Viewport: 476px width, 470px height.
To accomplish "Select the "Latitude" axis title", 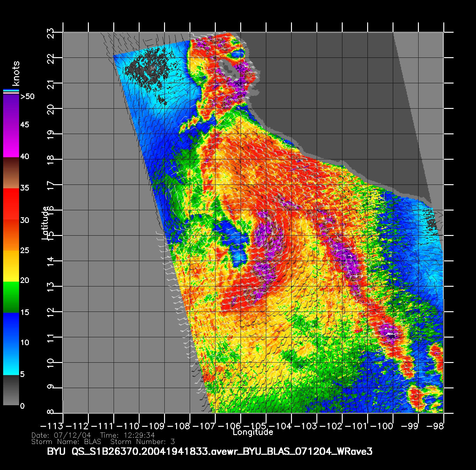I will tap(45, 222).
